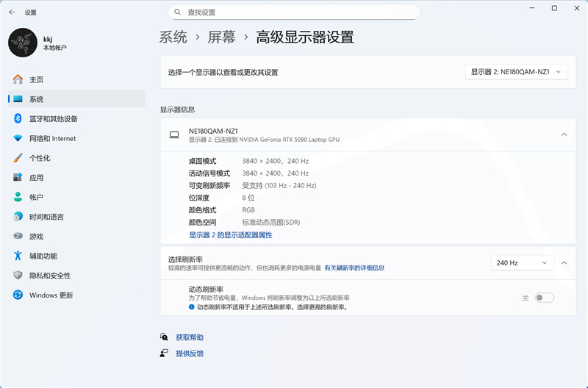The height and width of the screenshot is (388, 588).
Task: Click the RGB color format value
Action: (x=248, y=210)
